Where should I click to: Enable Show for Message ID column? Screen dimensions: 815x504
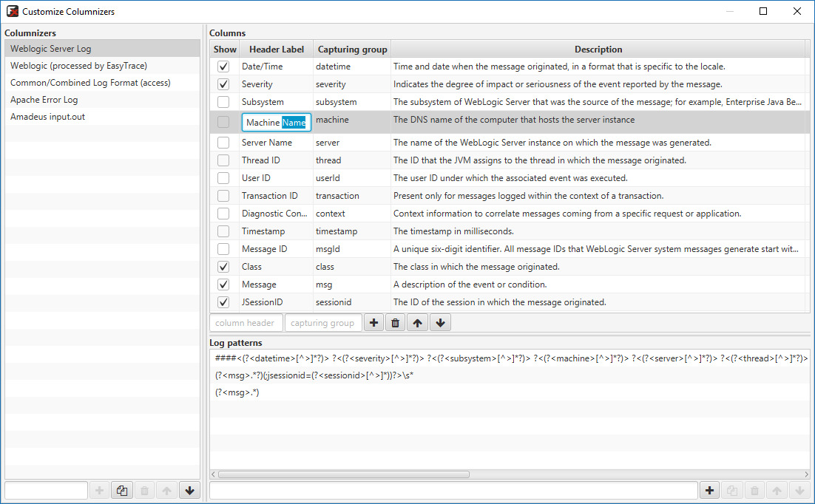223,249
